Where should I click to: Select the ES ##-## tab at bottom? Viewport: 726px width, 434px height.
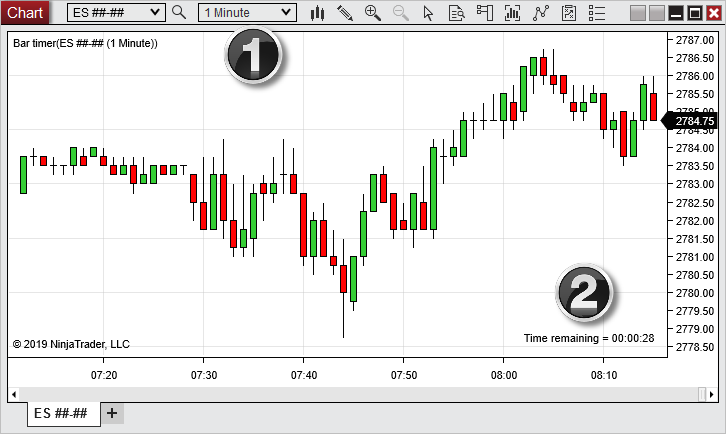click(x=61, y=413)
